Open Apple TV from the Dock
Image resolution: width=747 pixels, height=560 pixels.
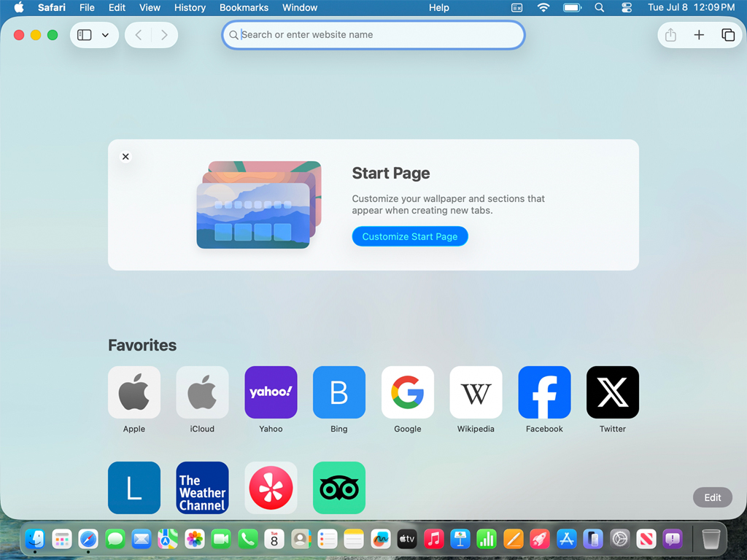pos(407,539)
